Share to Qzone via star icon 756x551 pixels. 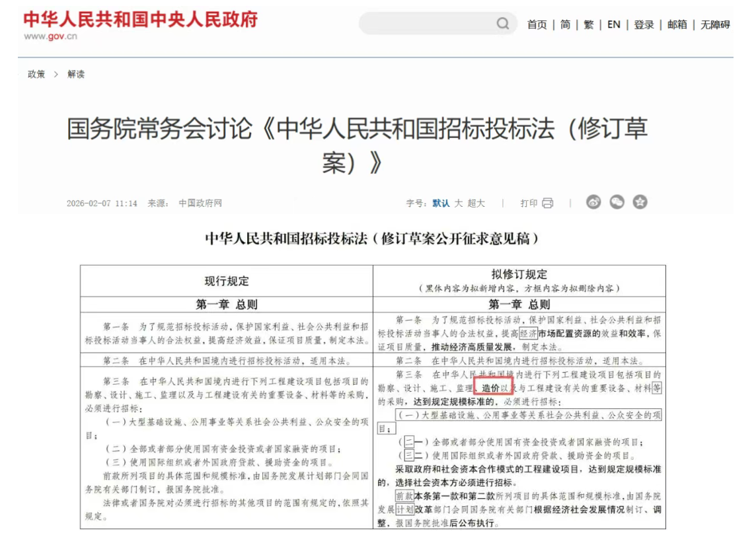click(x=640, y=202)
